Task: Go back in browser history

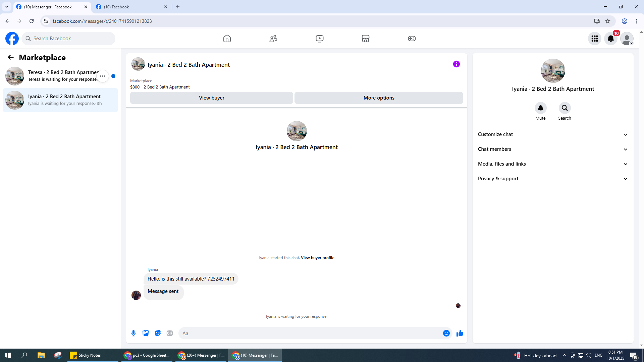Action: coord(7,21)
